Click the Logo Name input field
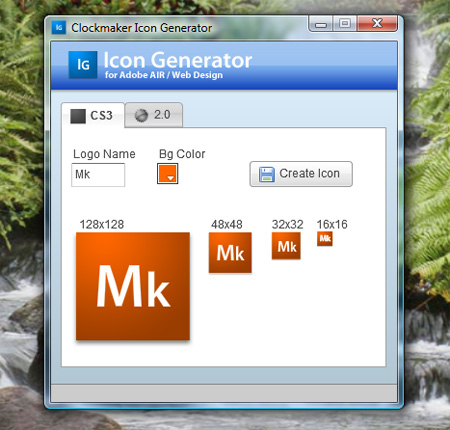450x430 pixels. coord(98,175)
